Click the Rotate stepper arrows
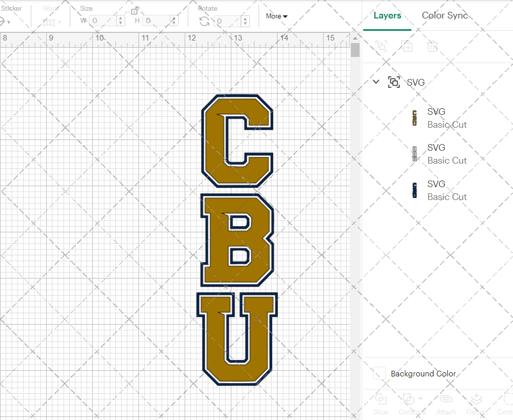513x420 pixels. [245, 21]
